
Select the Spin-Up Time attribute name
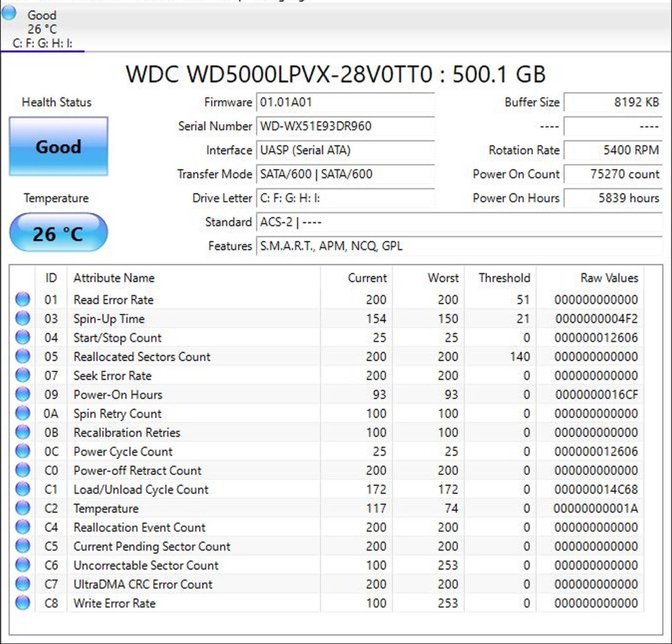(109, 319)
